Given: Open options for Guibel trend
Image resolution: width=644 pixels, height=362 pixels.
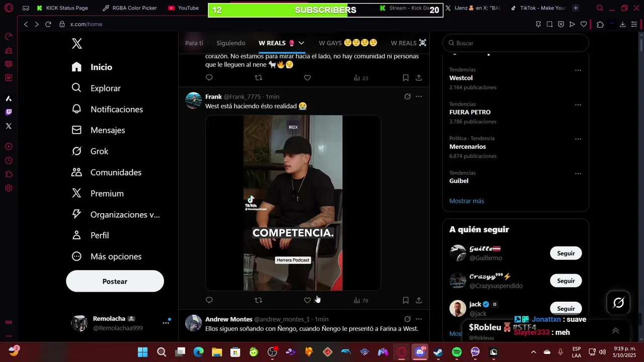Looking at the screenshot, I should click(578, 173).
